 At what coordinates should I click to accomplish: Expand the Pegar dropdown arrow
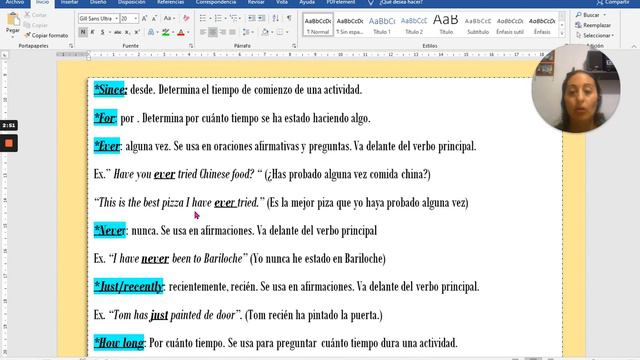13,37
